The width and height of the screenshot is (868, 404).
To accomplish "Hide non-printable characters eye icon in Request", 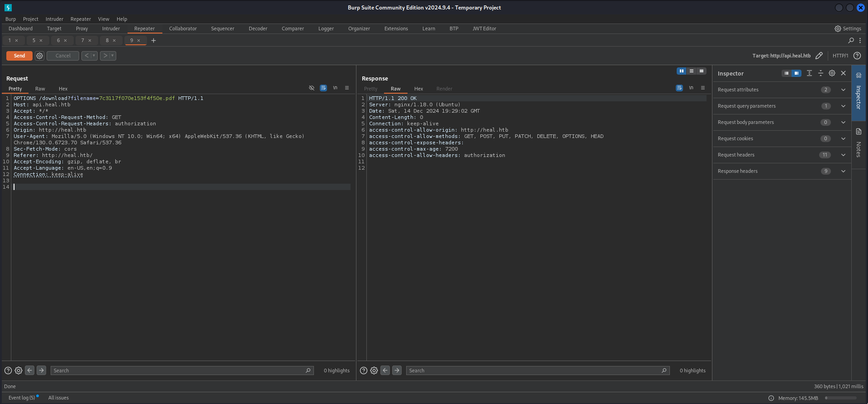I will pyautogui.click(x=312, y=88).
